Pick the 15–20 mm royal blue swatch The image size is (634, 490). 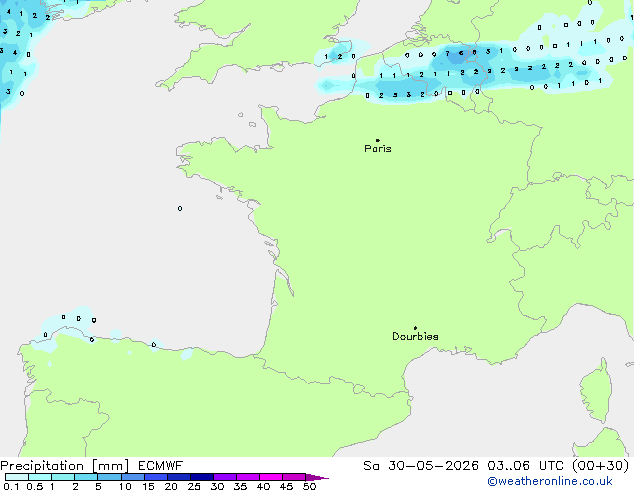pyautogui.click(x=156, y=477)
